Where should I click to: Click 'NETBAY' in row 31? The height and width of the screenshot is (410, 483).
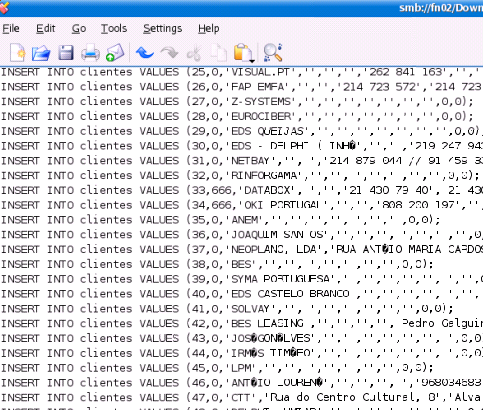coord(251,161)
